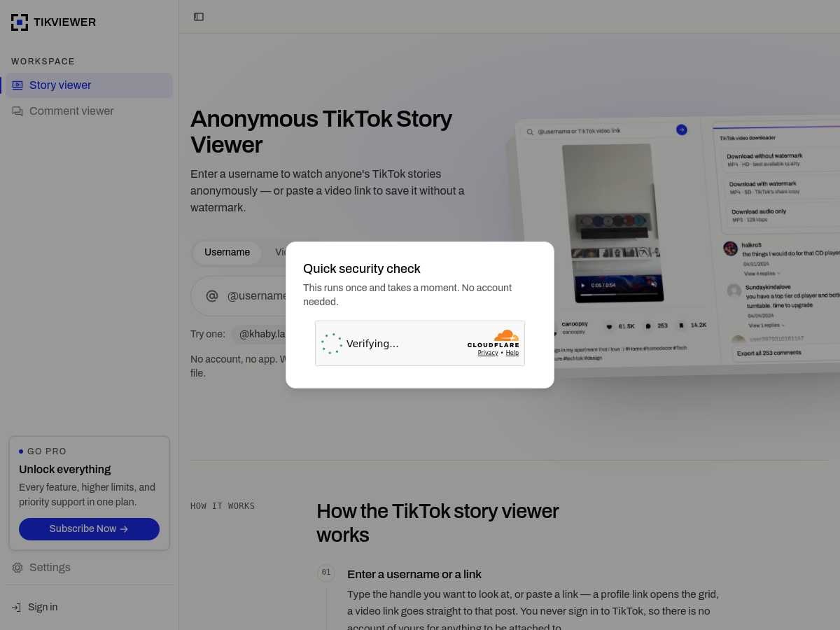Click the "Unlock everything" heading

click(65, 470)
